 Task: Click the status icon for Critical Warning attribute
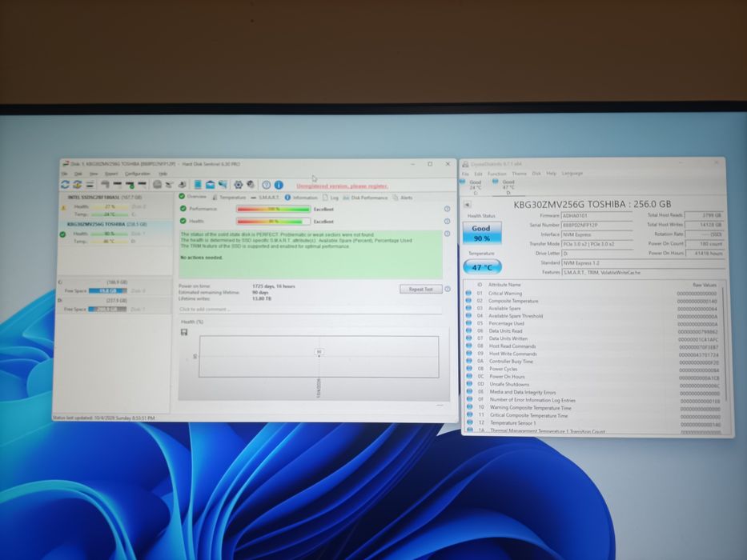pos(468,294)
